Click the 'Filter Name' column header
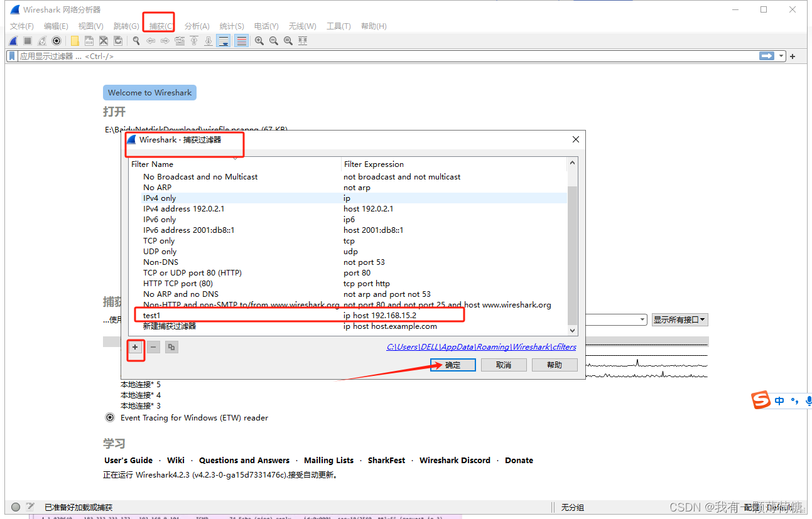The height and width of the screenshot is (519, 812). coord(235,164)
